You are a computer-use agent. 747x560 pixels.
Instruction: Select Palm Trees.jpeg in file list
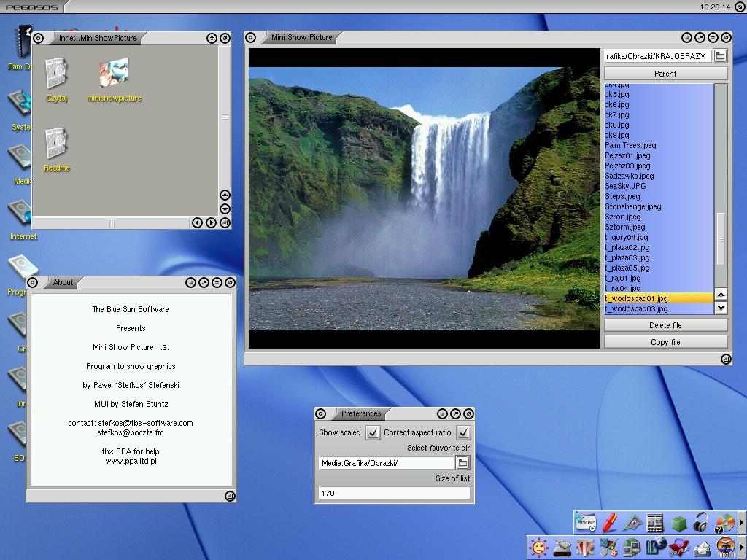coord(659,145)
